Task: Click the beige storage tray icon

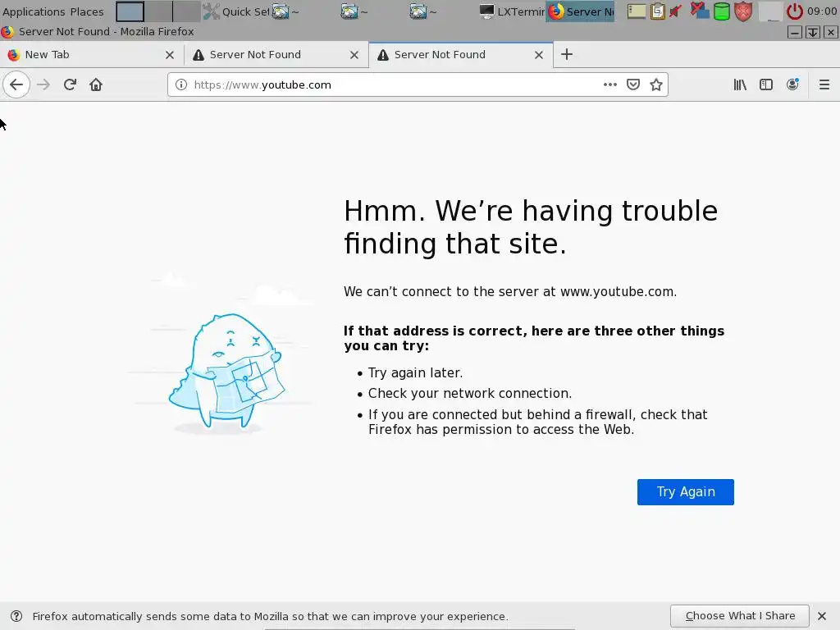Action: (636, 11)
